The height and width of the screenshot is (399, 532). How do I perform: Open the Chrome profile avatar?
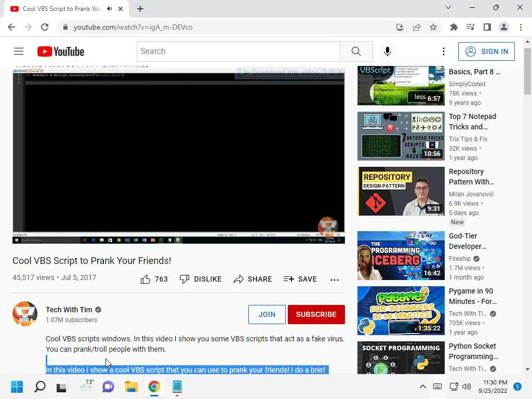point(504,27)
